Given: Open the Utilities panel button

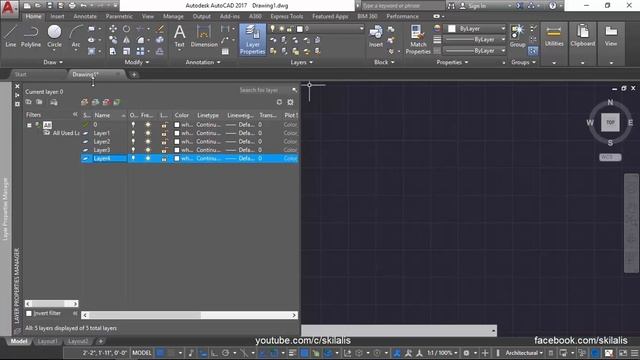Looking at the screenshot, I should click(x=554, y=44).
